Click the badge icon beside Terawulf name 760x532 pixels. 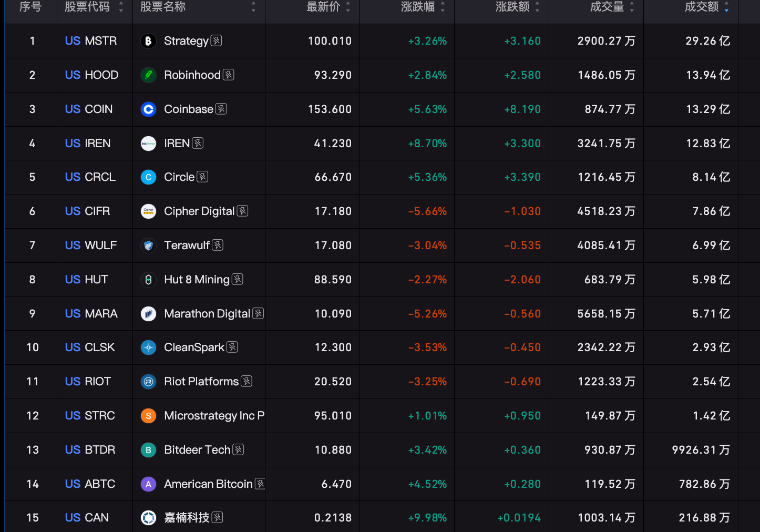(x=218, y=245)
